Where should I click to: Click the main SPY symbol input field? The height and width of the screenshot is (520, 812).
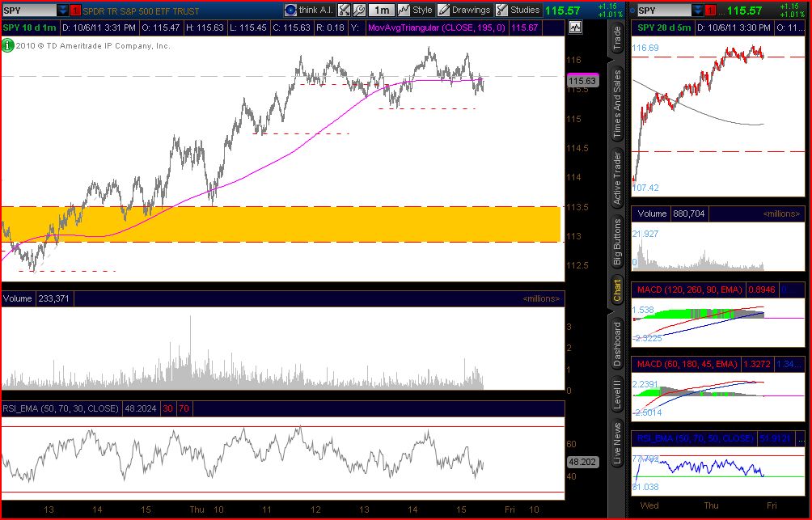[29, 11]
